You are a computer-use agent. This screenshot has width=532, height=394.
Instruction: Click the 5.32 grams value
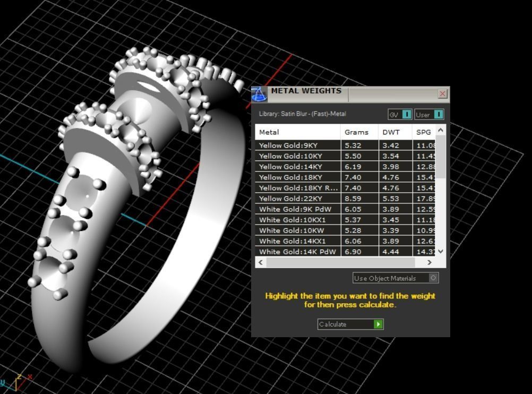pos(353,145)
